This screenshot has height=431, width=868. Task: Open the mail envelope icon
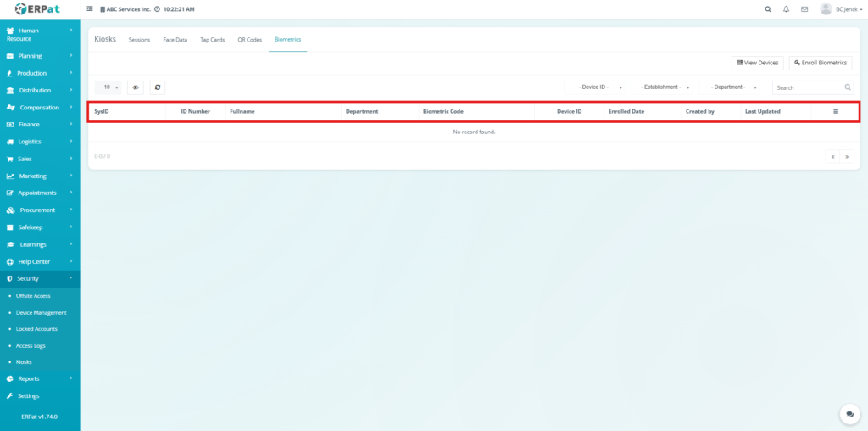[x=804, y=9]
